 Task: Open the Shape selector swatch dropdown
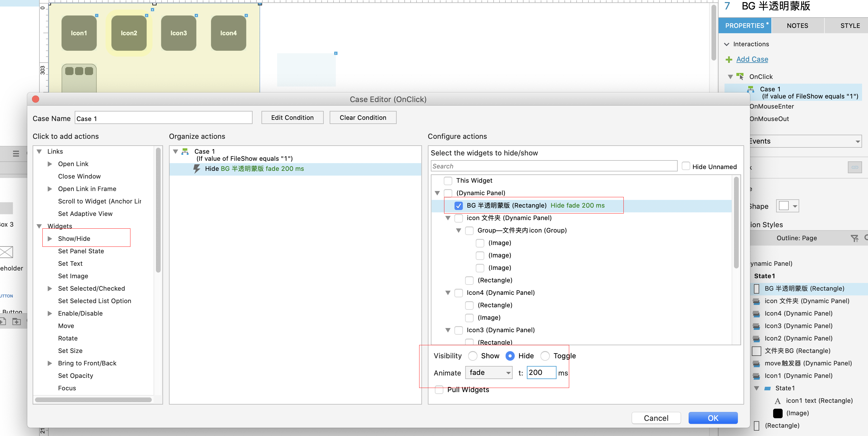point(787,206)
